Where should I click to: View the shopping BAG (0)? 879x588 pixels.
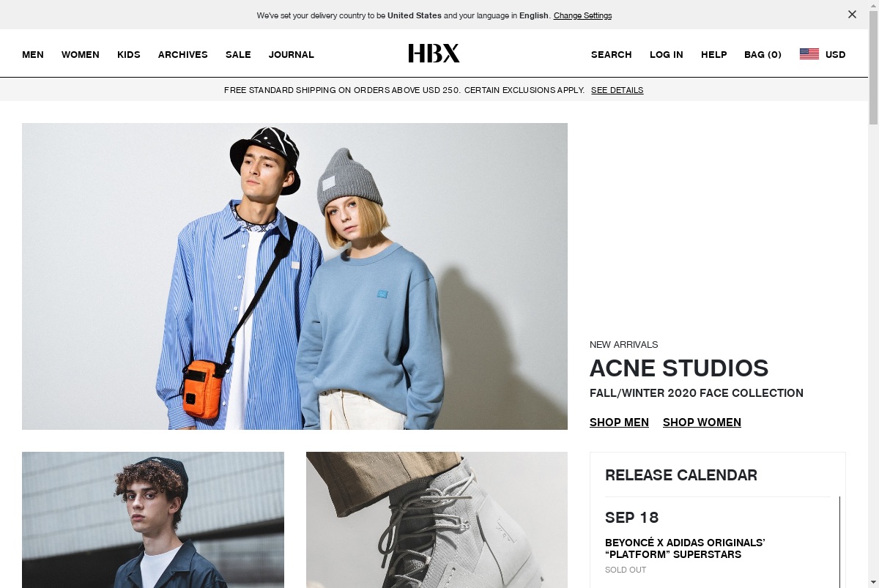pyautogui.click(x=763, y=55)
